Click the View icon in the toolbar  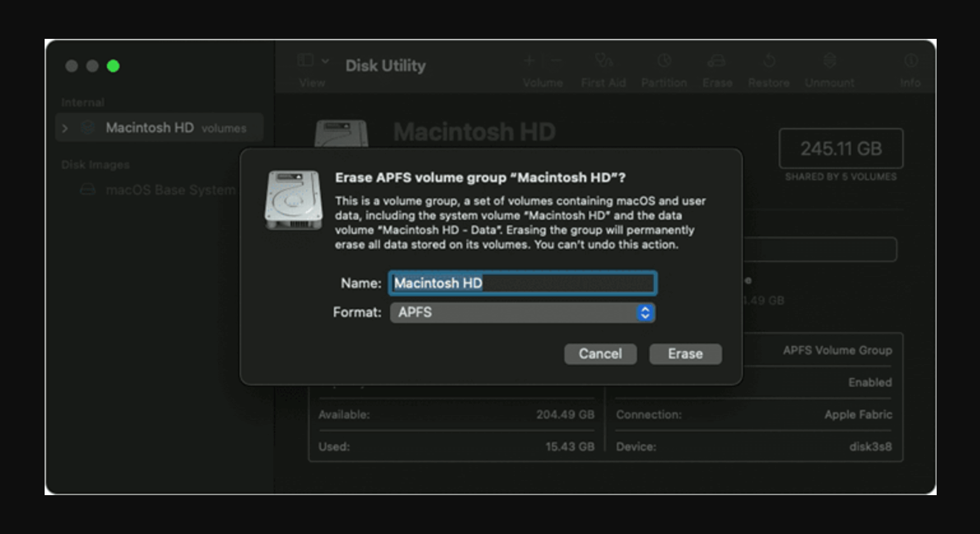[x=305, y=61]
